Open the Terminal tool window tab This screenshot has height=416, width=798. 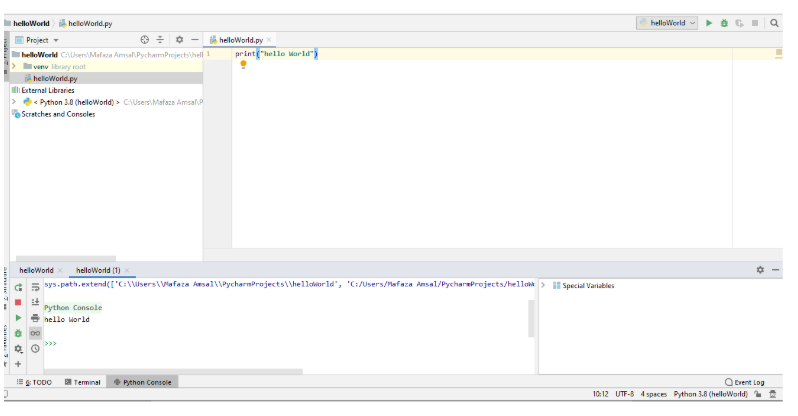click(x=82, y=382)
